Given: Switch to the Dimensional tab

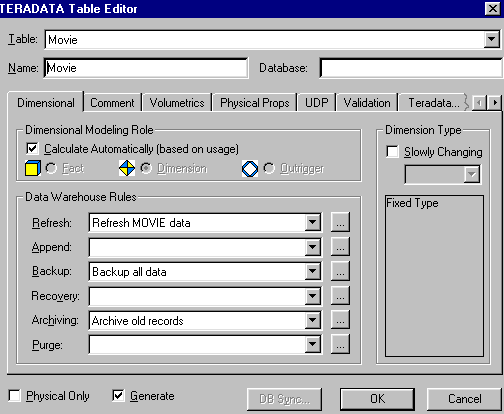Looking at the screenshot, I should [x=46, y=103].
